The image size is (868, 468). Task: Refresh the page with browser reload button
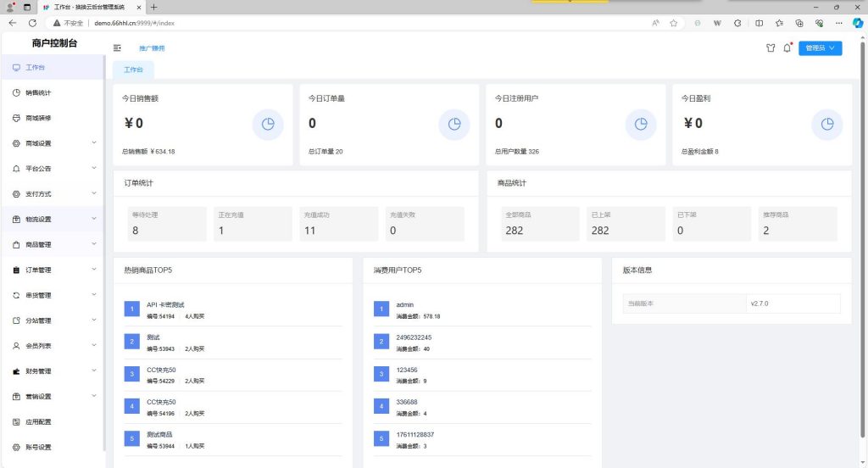tap(32, 23)
